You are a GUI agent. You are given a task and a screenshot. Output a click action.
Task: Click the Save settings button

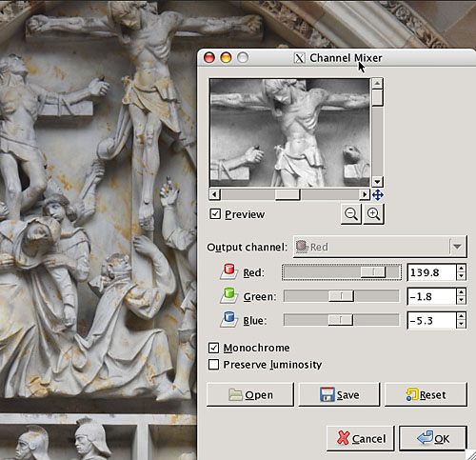click(339, 394)
